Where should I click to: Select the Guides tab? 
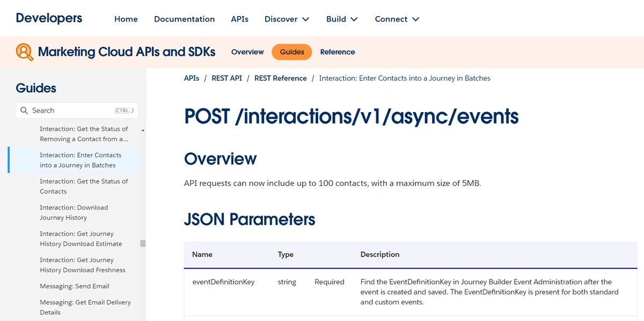pos(292,52)
